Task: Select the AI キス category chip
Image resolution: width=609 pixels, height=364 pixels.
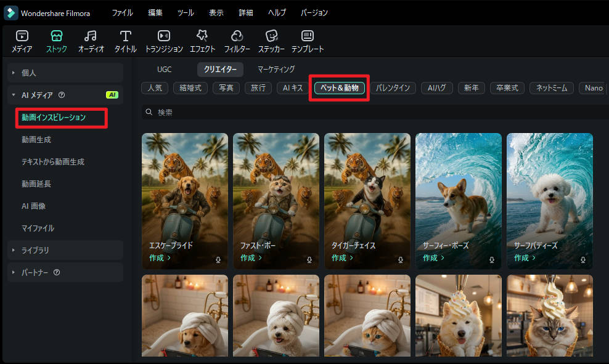Action: (293, 88)
